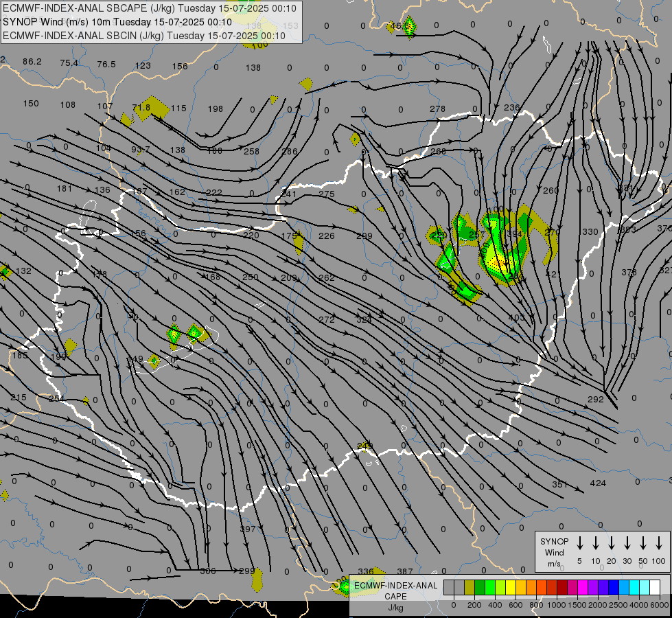Click the map value '330'
The height and width of the screenshot is (618, 672).
point(590,232)
